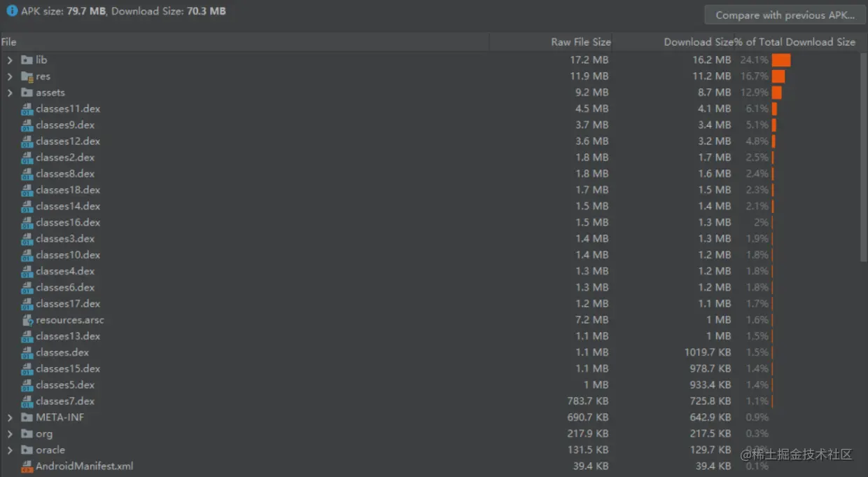Click the classes12.dex file icon
The image size is (868, 477).
coord(27,141)
